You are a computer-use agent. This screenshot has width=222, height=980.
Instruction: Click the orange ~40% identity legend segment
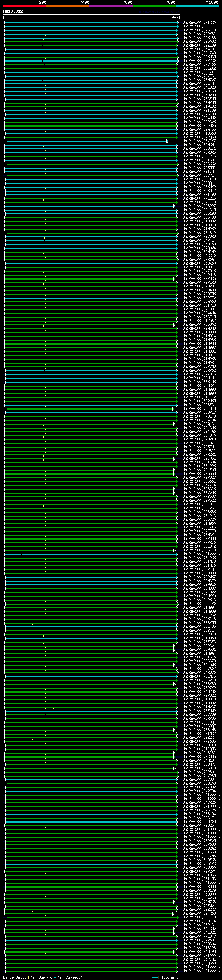point(68,6)
